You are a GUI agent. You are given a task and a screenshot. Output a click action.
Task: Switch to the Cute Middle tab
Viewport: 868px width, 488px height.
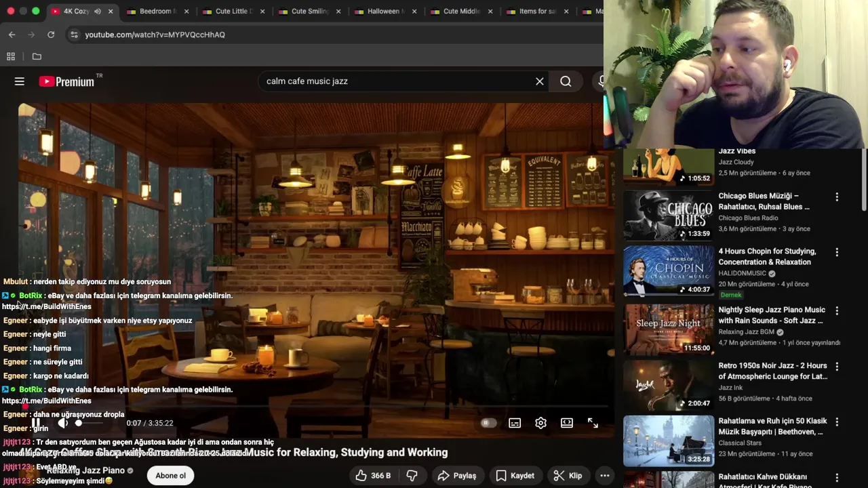[x=461, y=12]
